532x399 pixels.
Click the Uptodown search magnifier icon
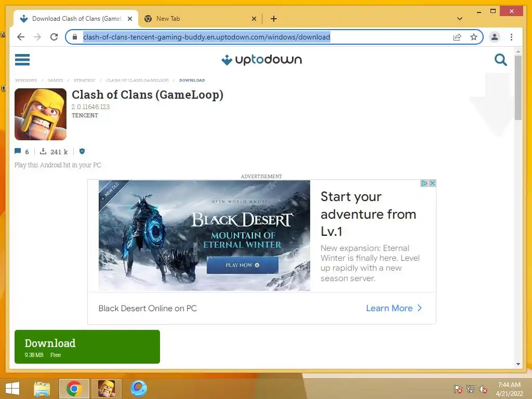pos(500,60)
